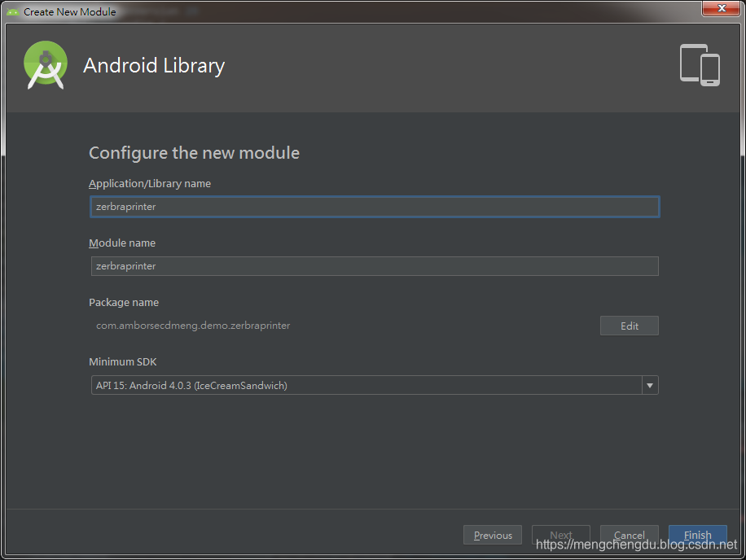Go back with the Previous button
This screenshot has width=746, height=560.
493,535
